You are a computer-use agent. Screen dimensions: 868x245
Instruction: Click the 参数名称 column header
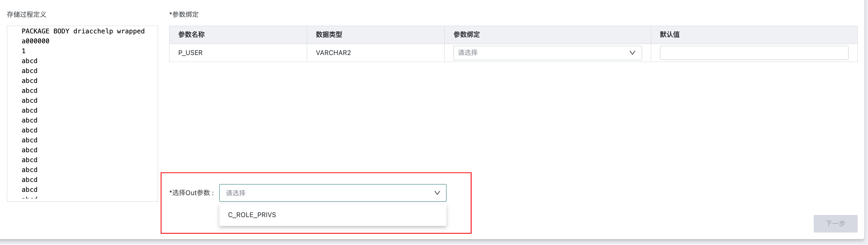pos(192,34)
